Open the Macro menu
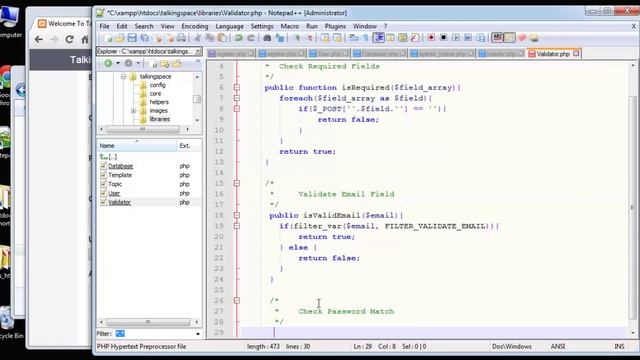The image size is (640, 360). (289, 26)
